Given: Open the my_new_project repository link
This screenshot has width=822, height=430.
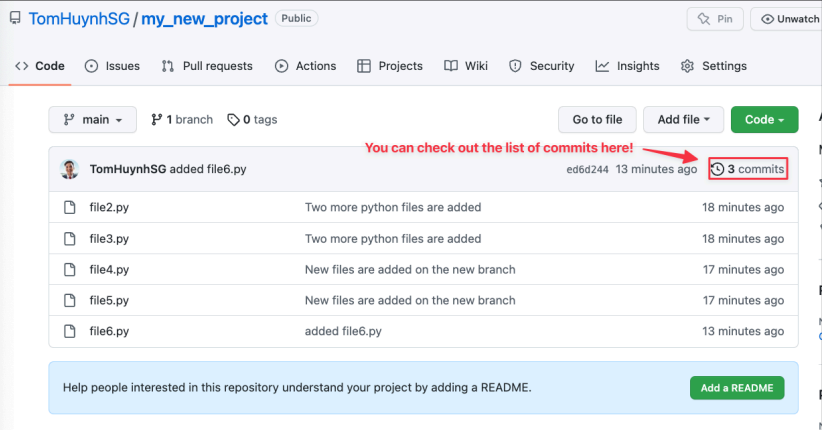Looking at the screenshot, I should [x=204, y=19].
